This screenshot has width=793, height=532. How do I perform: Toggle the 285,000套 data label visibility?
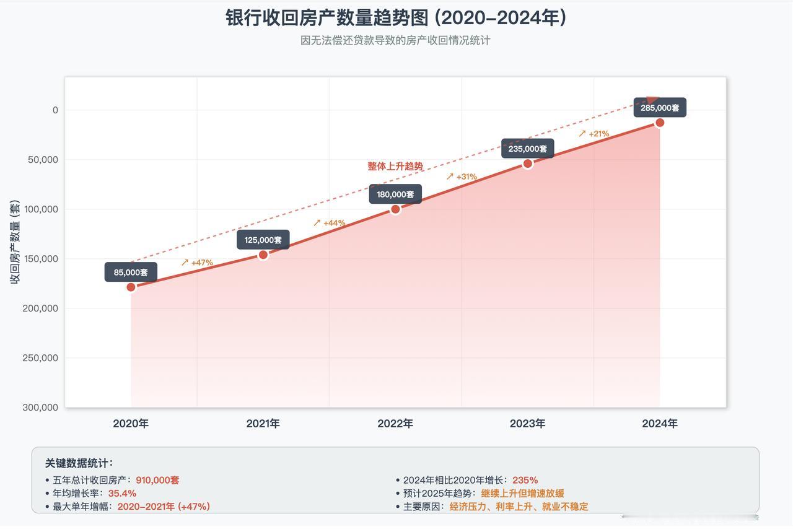[660, 107]
